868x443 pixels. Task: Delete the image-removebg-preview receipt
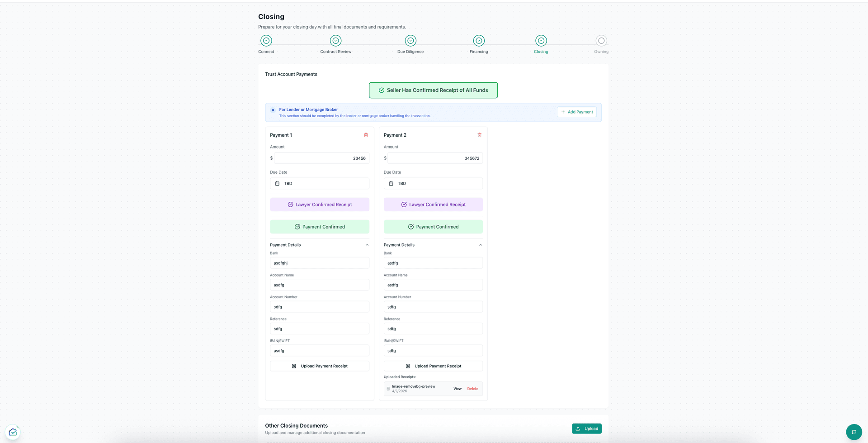tap(472, 389)
